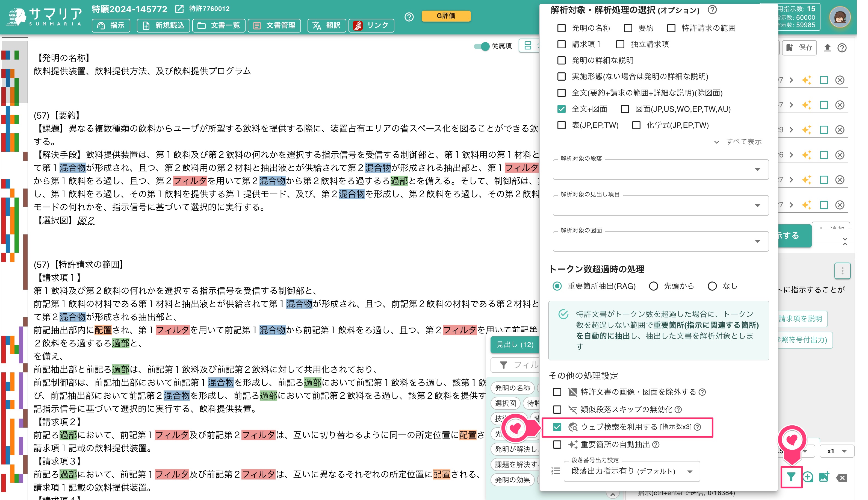Click the circled plus add icon
The width and height of the screenshot is (868, 500).
pos(808,477)
